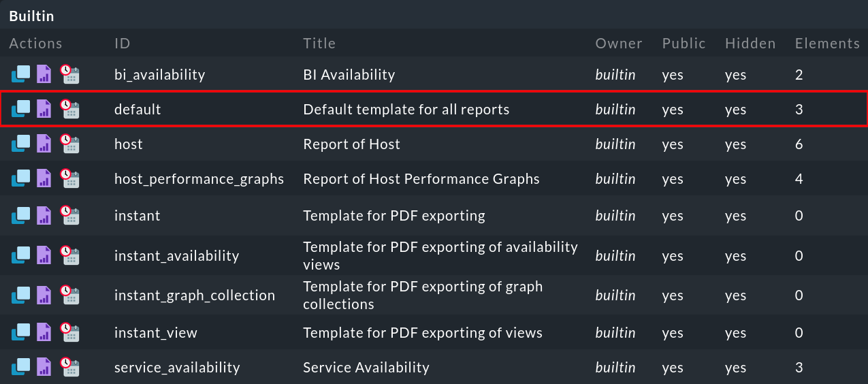Select the service_availability ID cell

point(177,368)
